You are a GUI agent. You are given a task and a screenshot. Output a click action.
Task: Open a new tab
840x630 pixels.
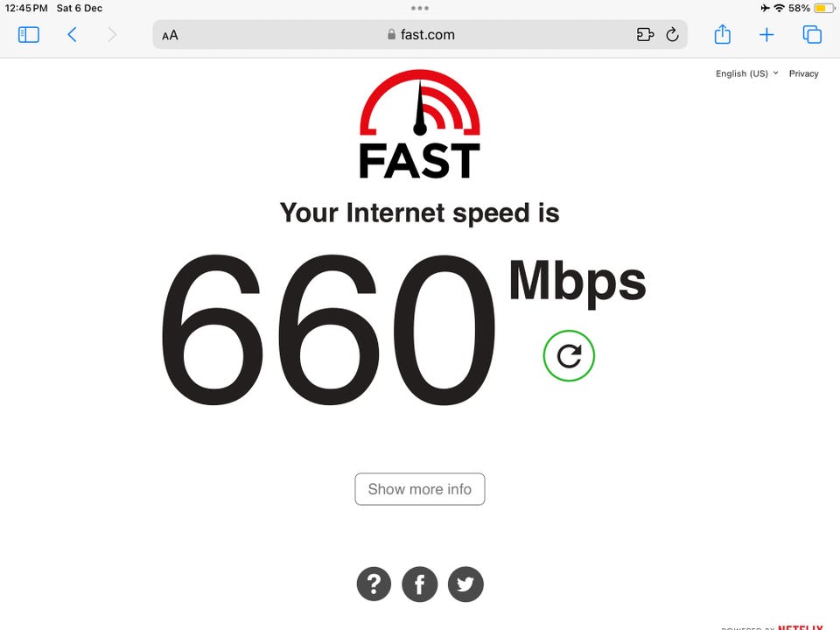766,35
